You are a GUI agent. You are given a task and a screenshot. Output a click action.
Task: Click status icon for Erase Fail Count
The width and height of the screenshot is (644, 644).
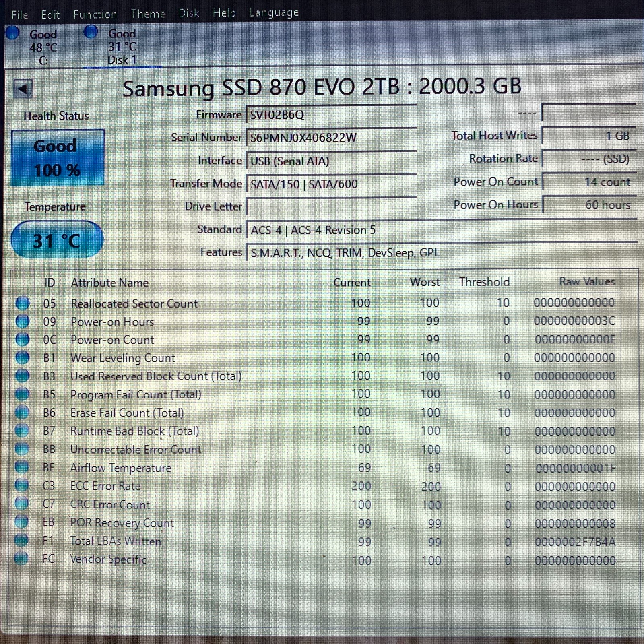point(22,412)
